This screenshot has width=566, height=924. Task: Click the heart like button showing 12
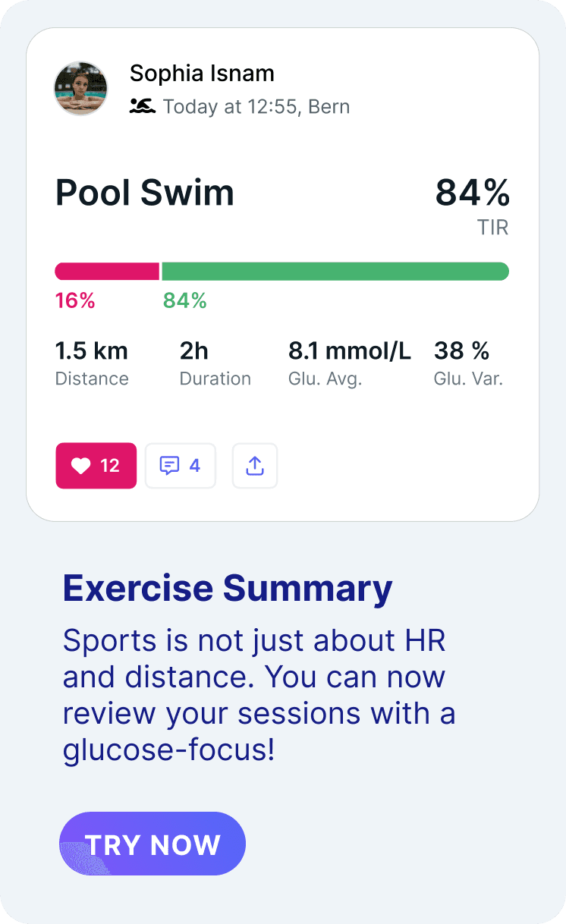(x=96, y=465)
